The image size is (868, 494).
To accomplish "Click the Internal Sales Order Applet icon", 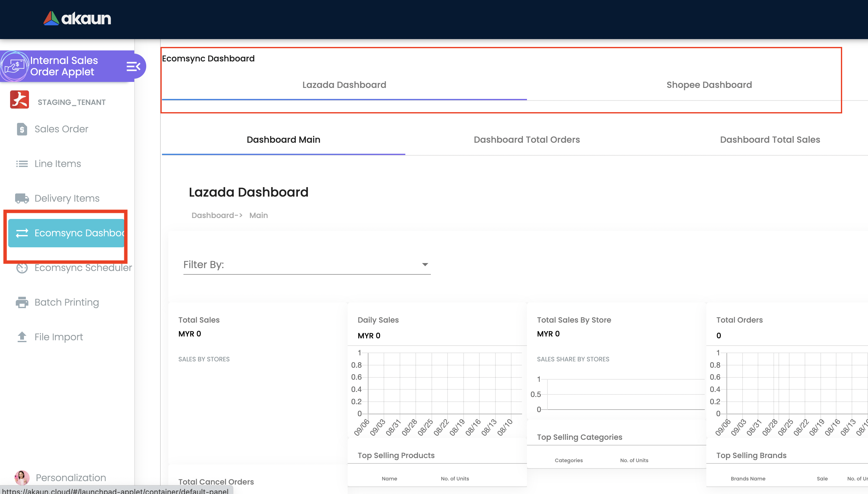I will pyautogui.click(x=14, y=66).
